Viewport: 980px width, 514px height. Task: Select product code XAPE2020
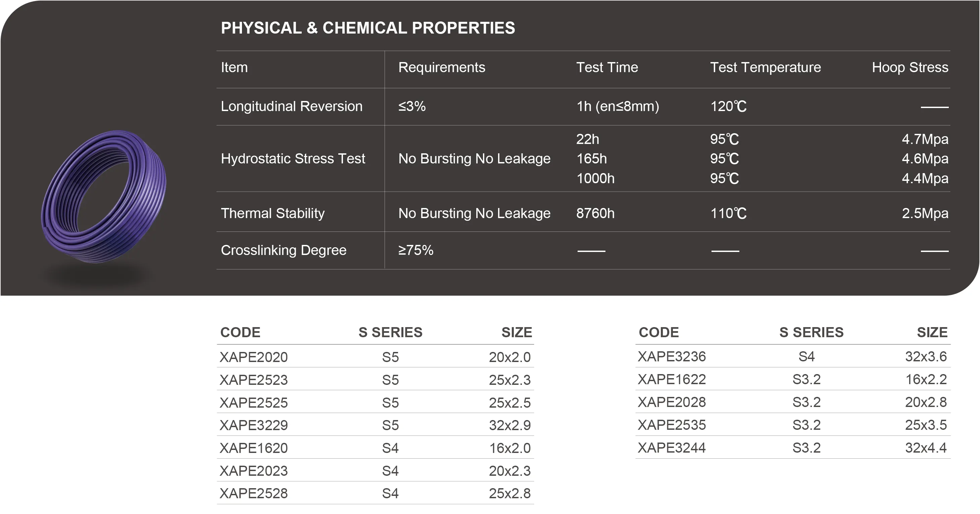tap(253, 357)
